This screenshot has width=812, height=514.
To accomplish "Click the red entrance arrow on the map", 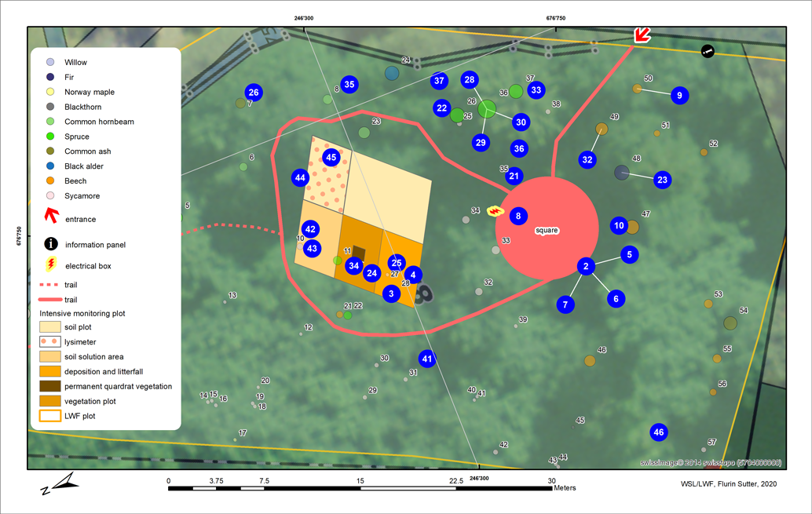I will (x=642, y=35).
